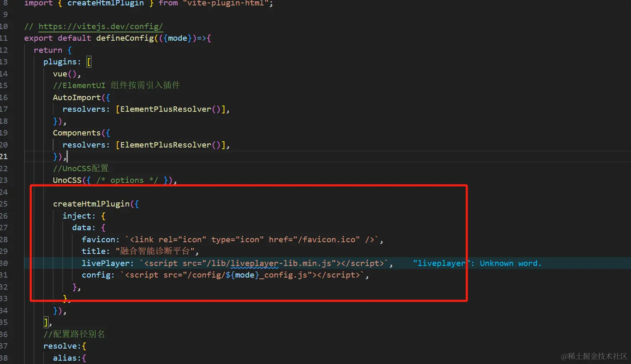The width and height of the screenshot is (631, 364).
Task: Click the 'AutoImport' function call
Action: [77, 98]
